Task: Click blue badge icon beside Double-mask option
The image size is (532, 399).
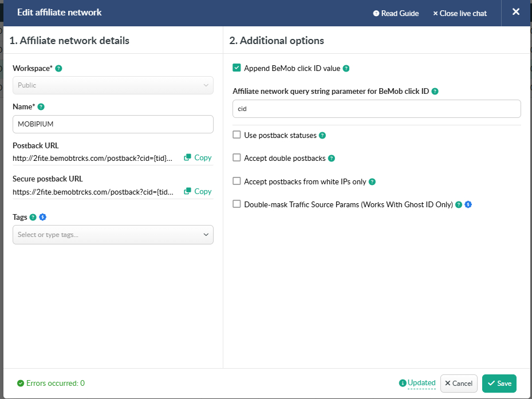Action: (468, 204)
